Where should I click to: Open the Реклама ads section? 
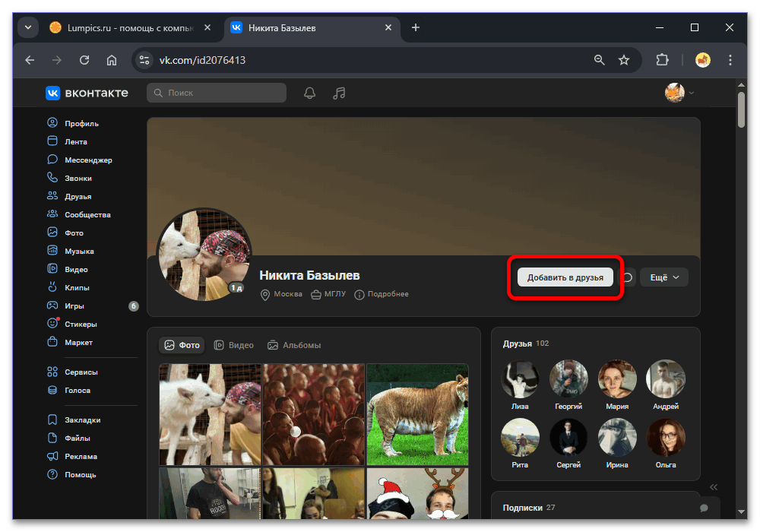(71, 457)
